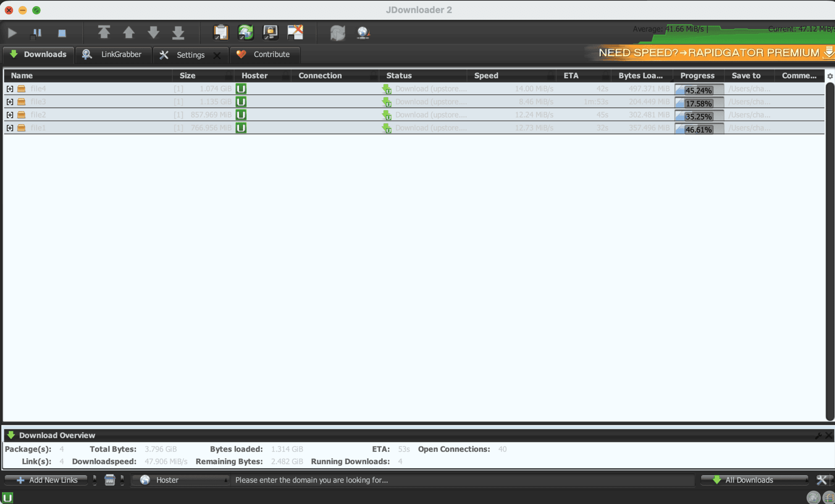The image size is (835, 504).
Task: Close the Settings tab
Action: click(217, 55)
